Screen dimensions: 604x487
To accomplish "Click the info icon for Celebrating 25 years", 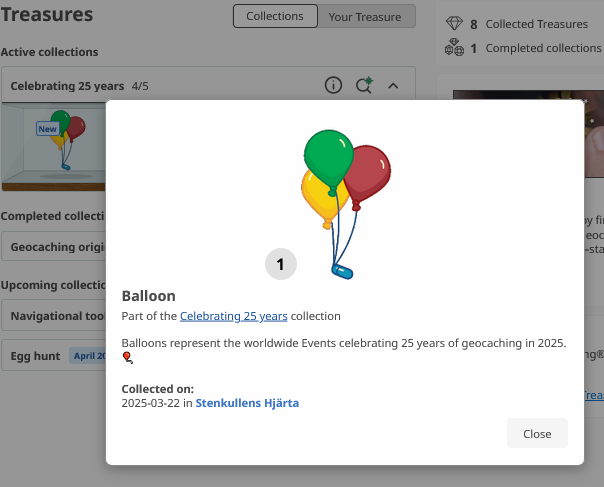I will point(333,86).
